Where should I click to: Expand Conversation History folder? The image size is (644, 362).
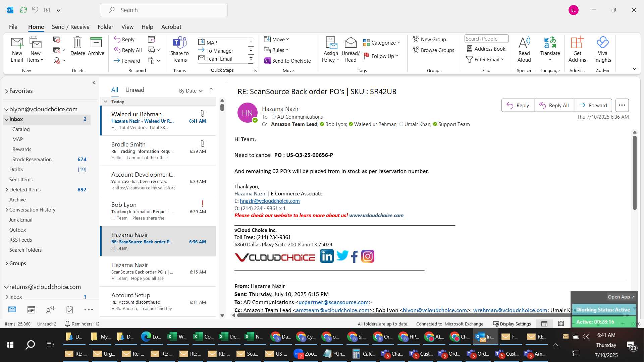click(x=7, y=210)
